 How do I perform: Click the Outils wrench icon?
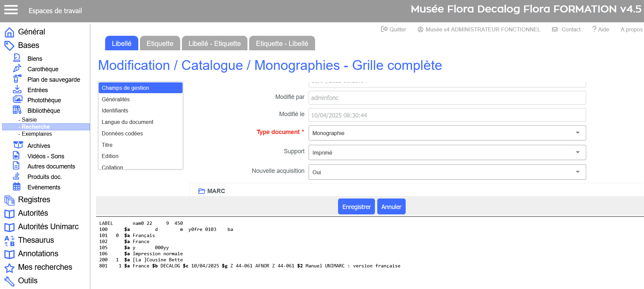click(9, 281)
